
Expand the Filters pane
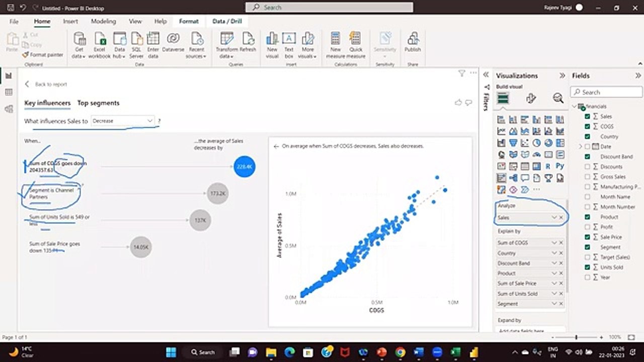coord(486,74)
